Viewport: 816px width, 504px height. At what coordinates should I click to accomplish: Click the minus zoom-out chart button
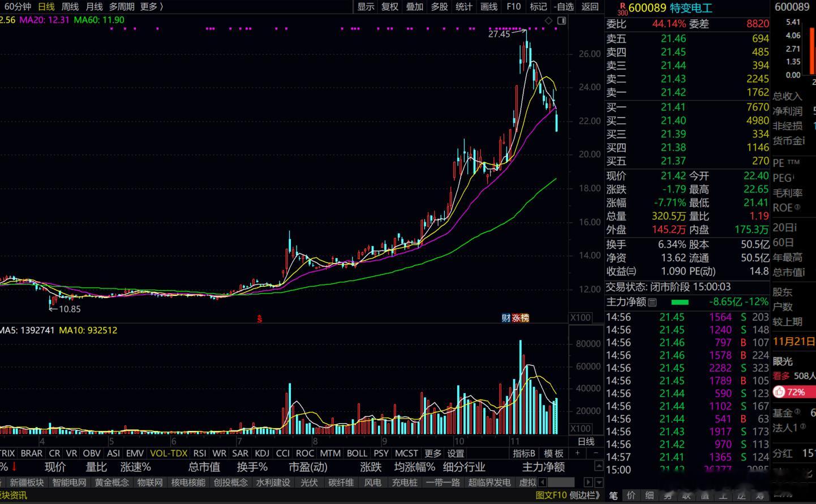pos(595,453)
